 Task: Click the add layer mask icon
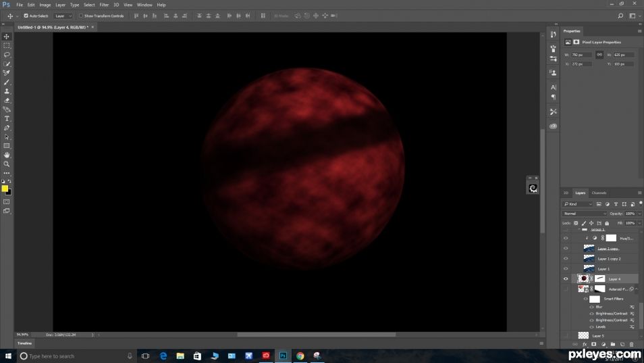pos(594,345)
